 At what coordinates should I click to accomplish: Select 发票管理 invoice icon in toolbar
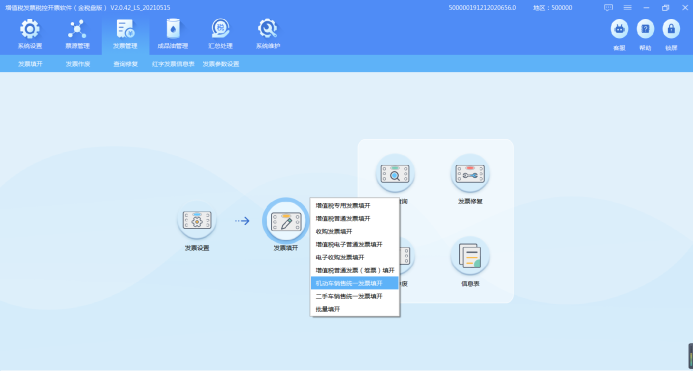click(x=126, y=29)
